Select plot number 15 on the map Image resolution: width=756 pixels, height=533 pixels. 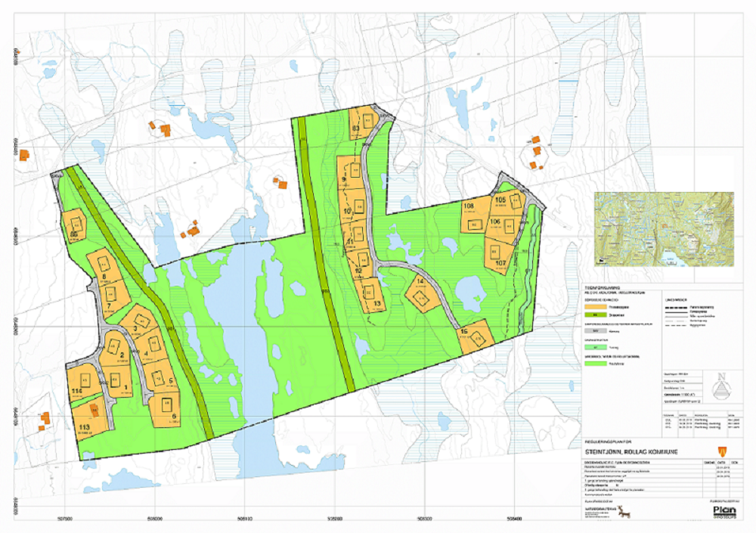[x=475, y=339]
